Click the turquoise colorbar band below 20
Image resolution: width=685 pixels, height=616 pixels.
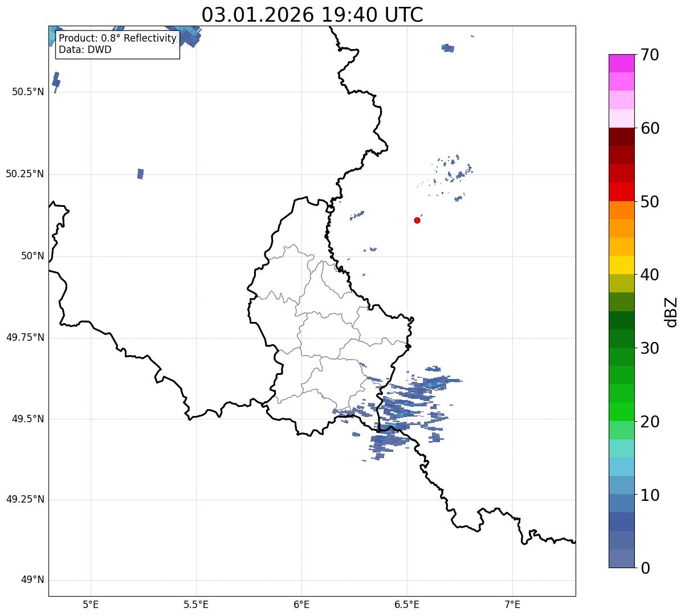[621, 448]
